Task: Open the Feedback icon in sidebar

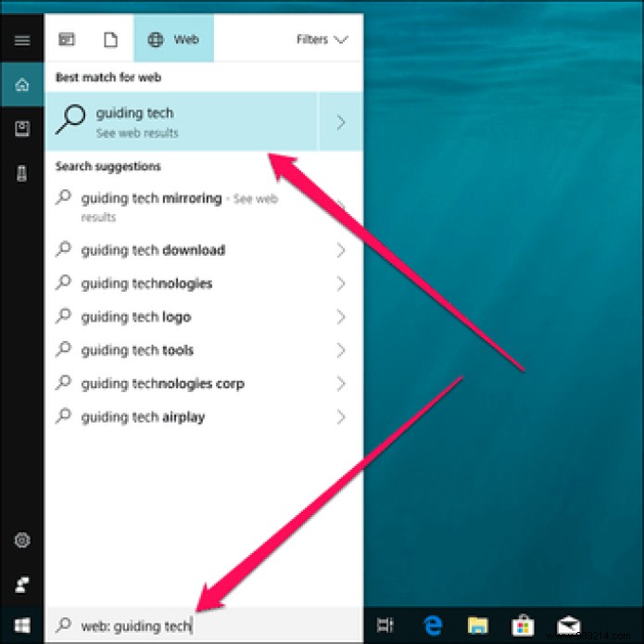Action: 22,584
